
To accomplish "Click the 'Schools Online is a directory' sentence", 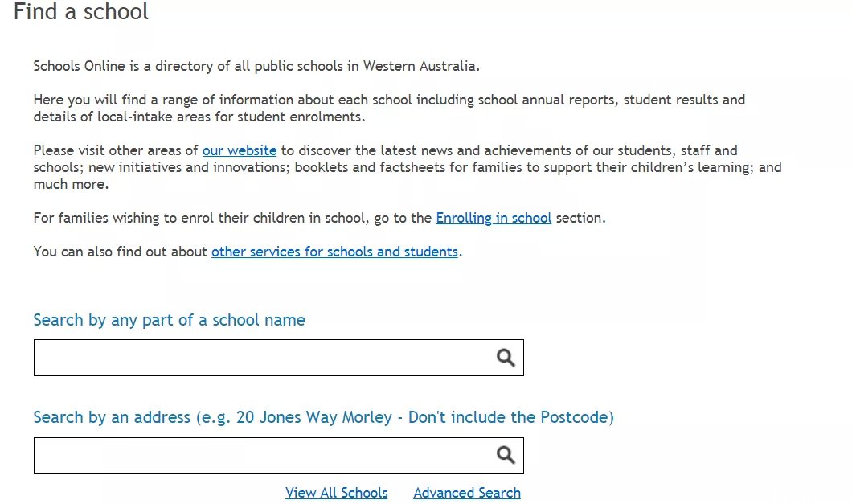I will point(256,67).
